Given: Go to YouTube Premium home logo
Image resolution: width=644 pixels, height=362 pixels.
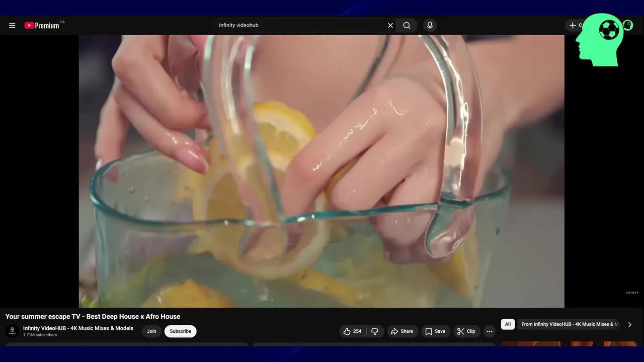Looking at the screenshot, I should click(x=42, y=25).
